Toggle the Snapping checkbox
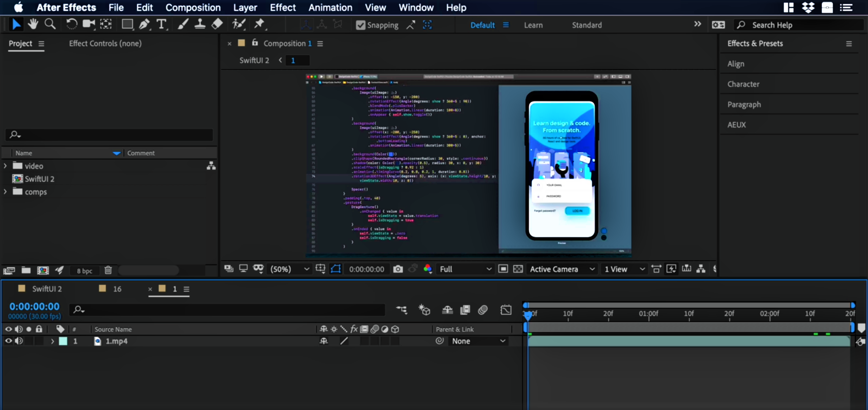The image size is (868, 410). 360,25
